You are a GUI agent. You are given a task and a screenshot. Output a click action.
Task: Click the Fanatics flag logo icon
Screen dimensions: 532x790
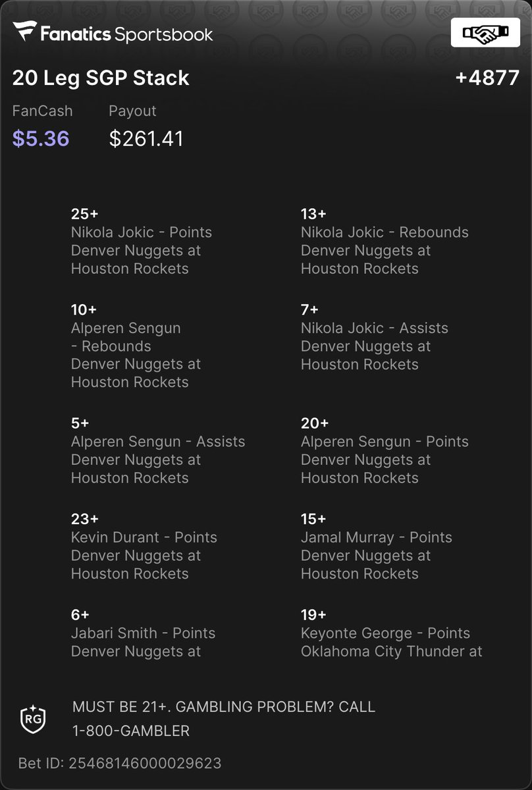[25, 32]
